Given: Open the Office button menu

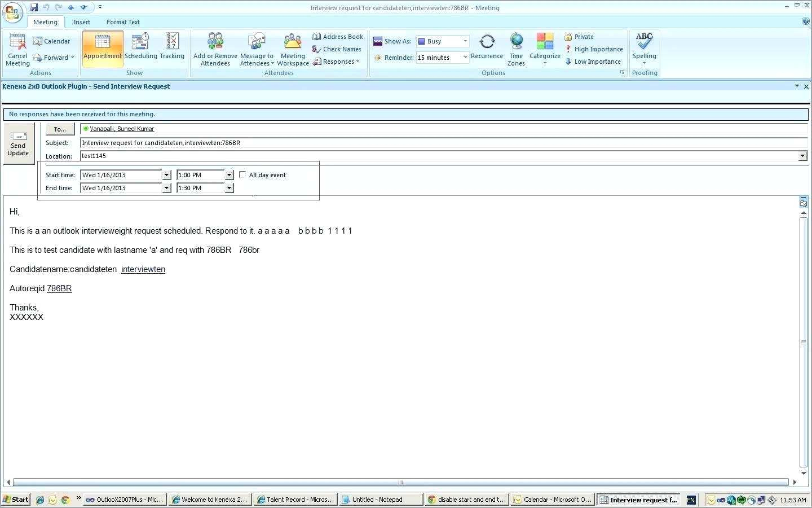Looking at the screenshot, I should pos(12,12).
